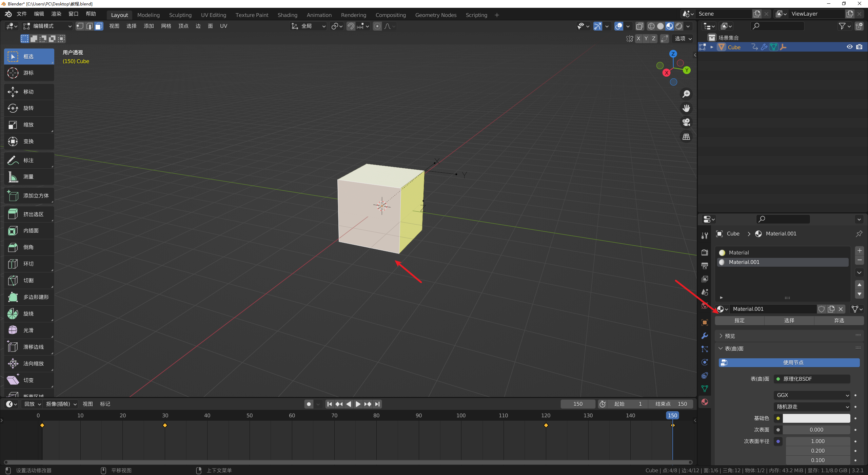Click the camera view icon in viewport

tap(686, 122)
